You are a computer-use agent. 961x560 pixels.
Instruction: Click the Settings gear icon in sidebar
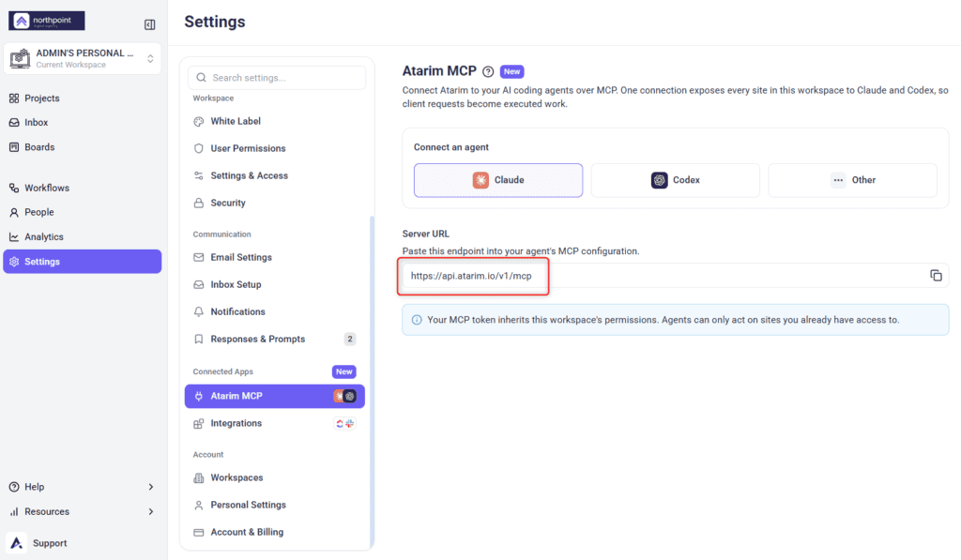point(14,262)
